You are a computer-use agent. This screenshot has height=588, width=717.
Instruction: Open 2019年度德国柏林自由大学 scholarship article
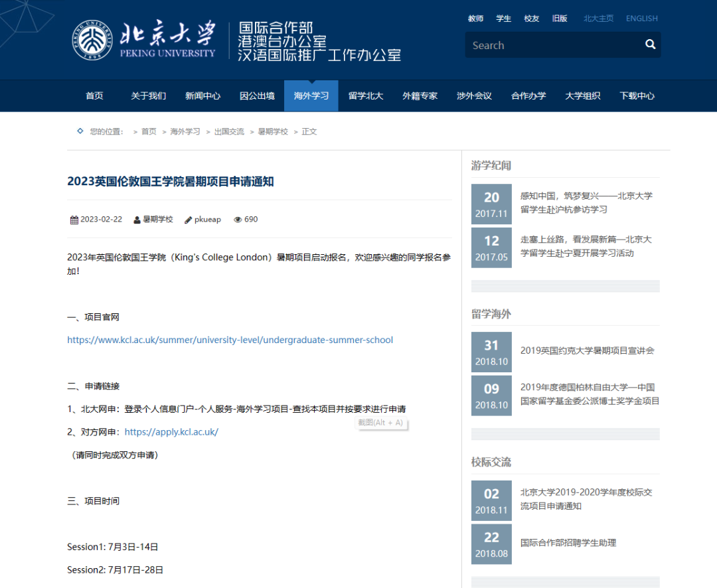(x=590, y=394)
